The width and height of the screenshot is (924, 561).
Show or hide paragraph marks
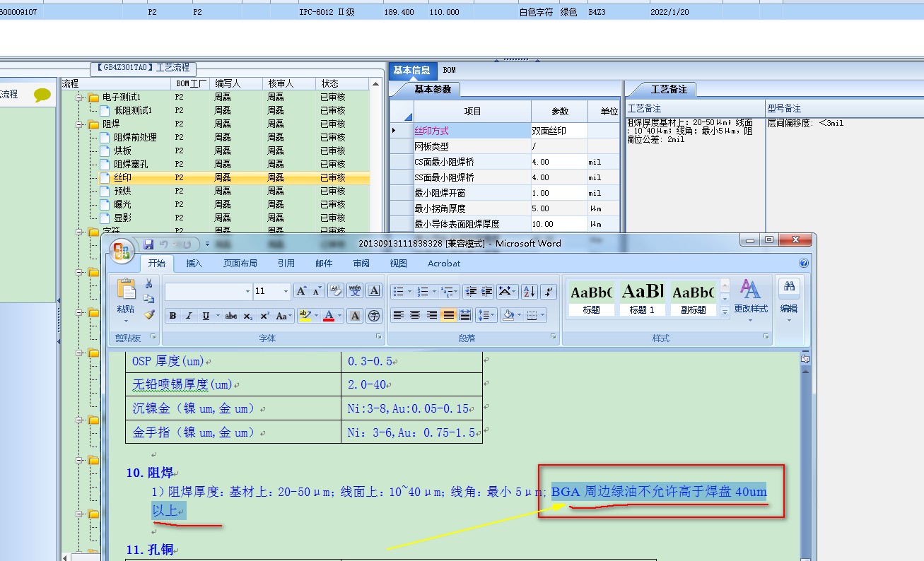pos(549,291)
